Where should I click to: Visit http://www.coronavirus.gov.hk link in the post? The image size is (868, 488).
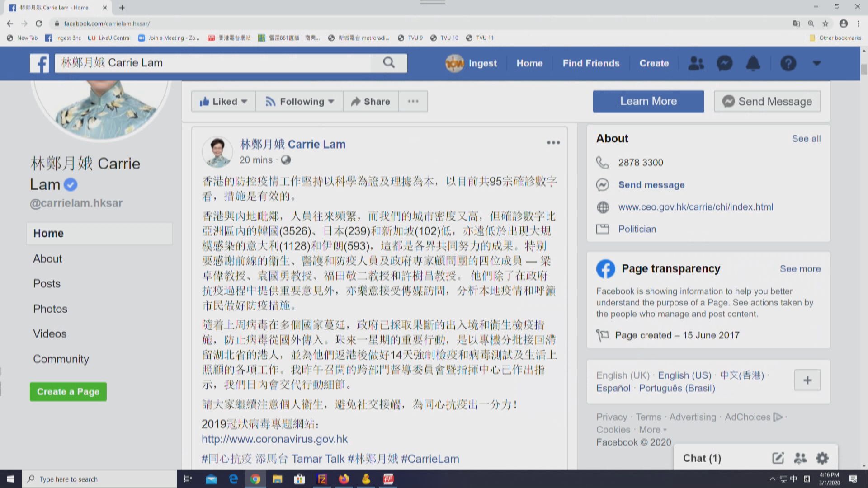point(274,439)
